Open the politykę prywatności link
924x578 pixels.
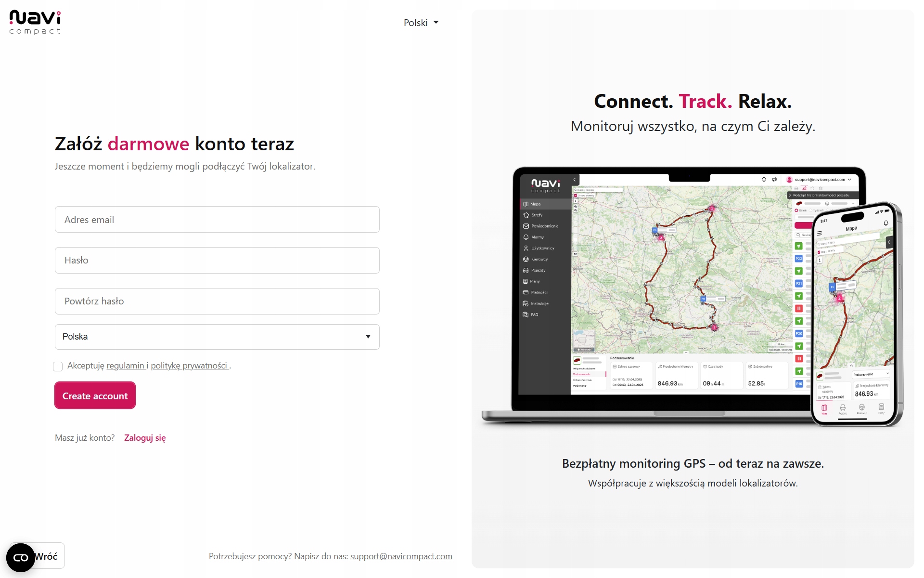(x=189, y=366)
